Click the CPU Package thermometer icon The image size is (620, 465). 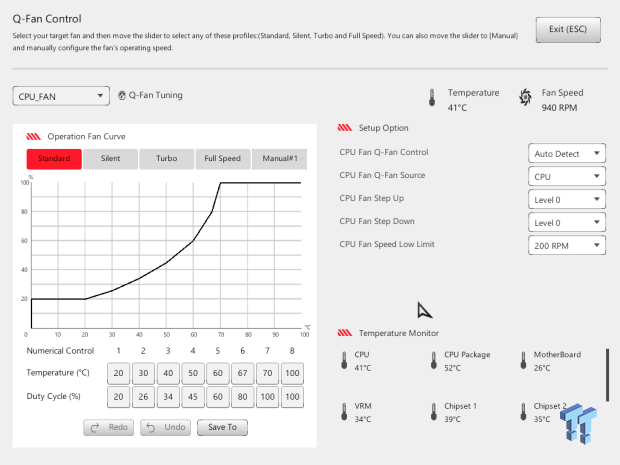point(434,361)
